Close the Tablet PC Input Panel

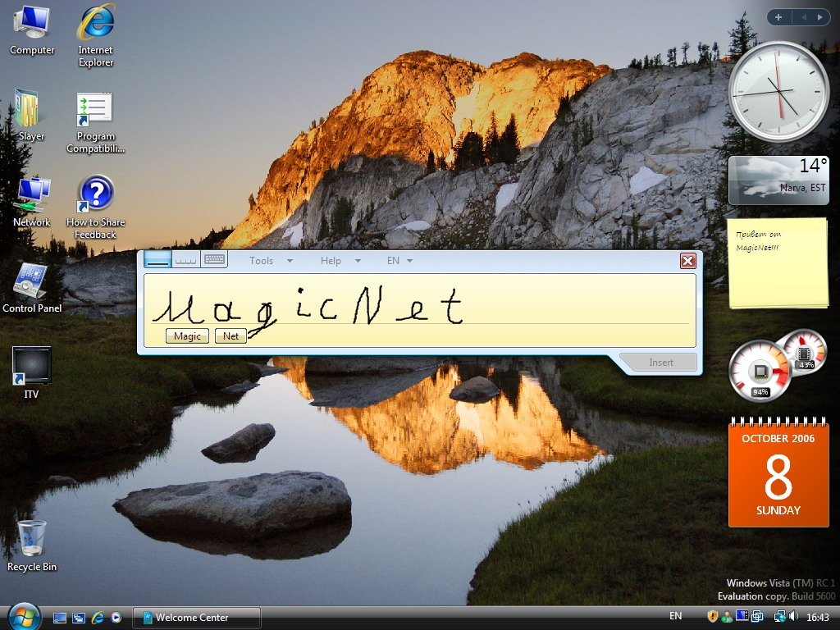pyautogui.click(x=688, y=261)
